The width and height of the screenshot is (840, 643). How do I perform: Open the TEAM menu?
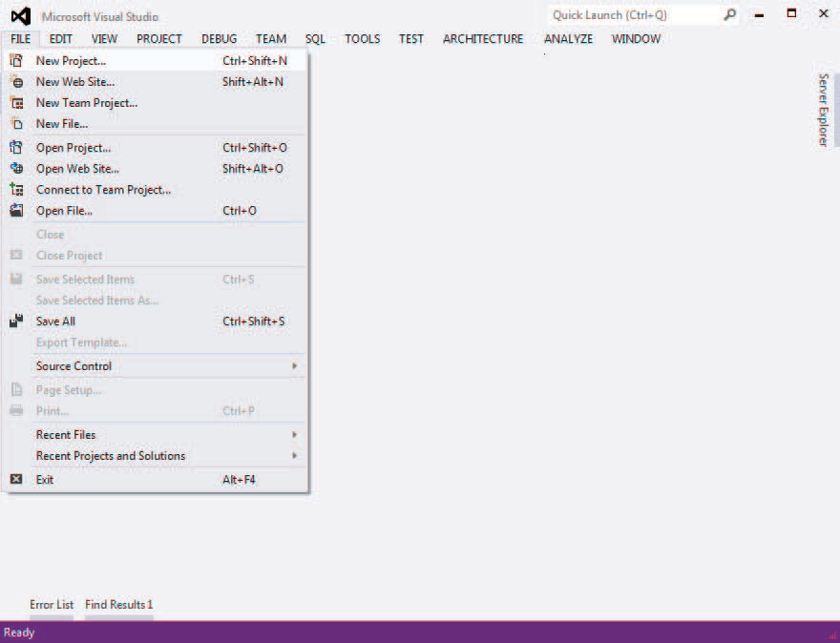point(271,39)
